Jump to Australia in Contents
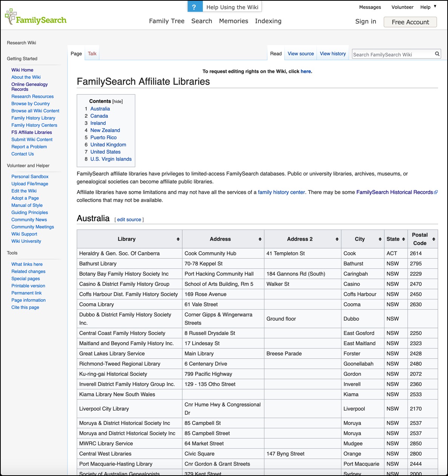Image resolution: width=448 pixels, height=476 pixels. (100, 109)
